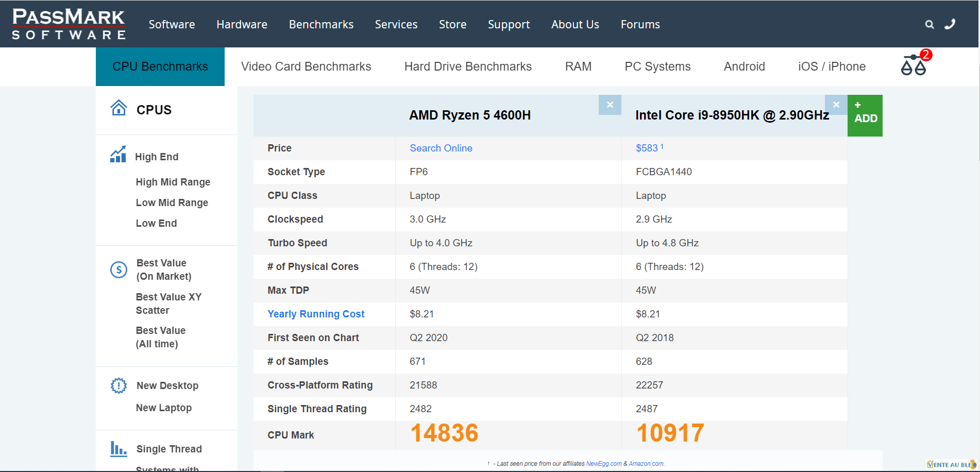Viewport: 980px width, 472px height.
Task: Open the Support menu
Action: click(x=509, y=24)
